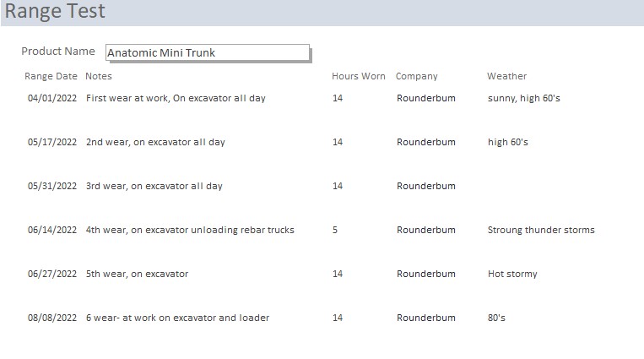Select the 'Weather' column header
Viewport: 644px width, 359px height.
[x=506, y=76]
